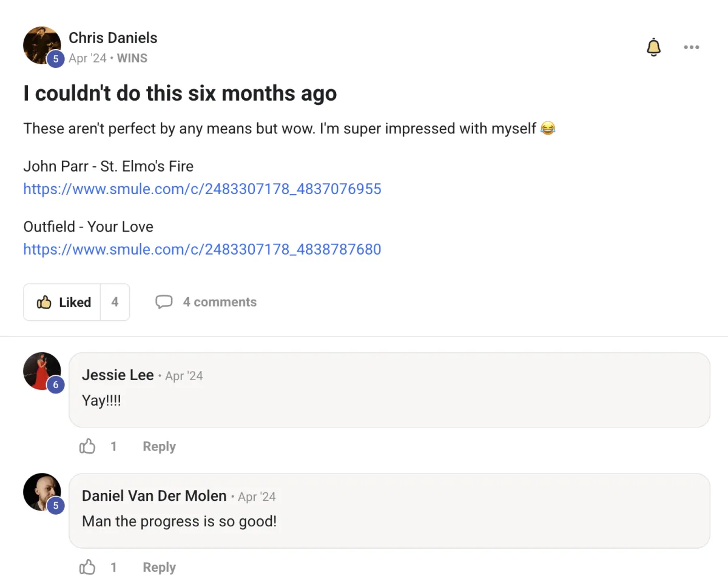Open the Your Love Smule link

coord(202,249)
